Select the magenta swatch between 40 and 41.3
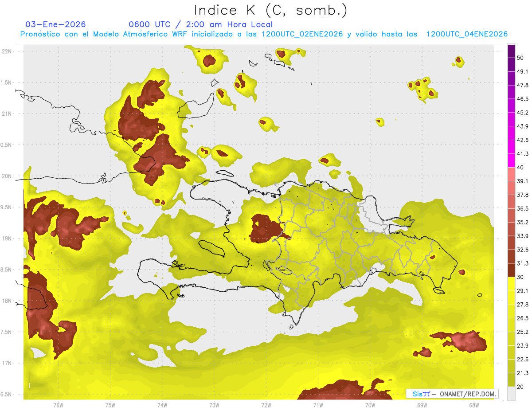The height and width of the screenshot is (411, 532). pyautogui.click(x=511, y=161)
